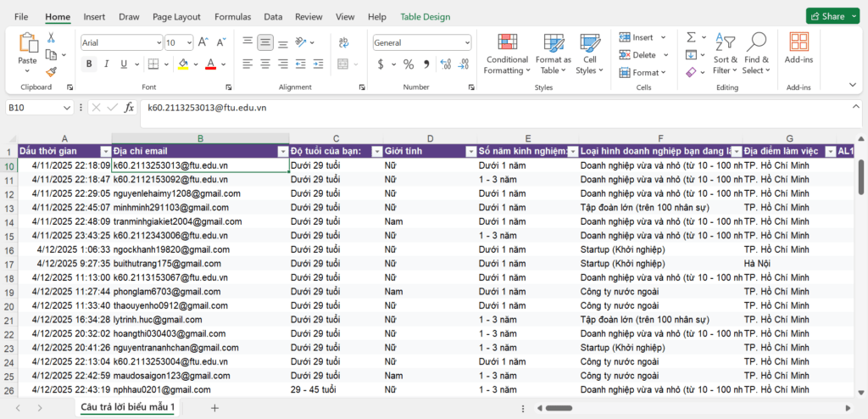Open Conditional Formatting menu
This screenshot has width=868, height=419.
(x=507, y=53)
